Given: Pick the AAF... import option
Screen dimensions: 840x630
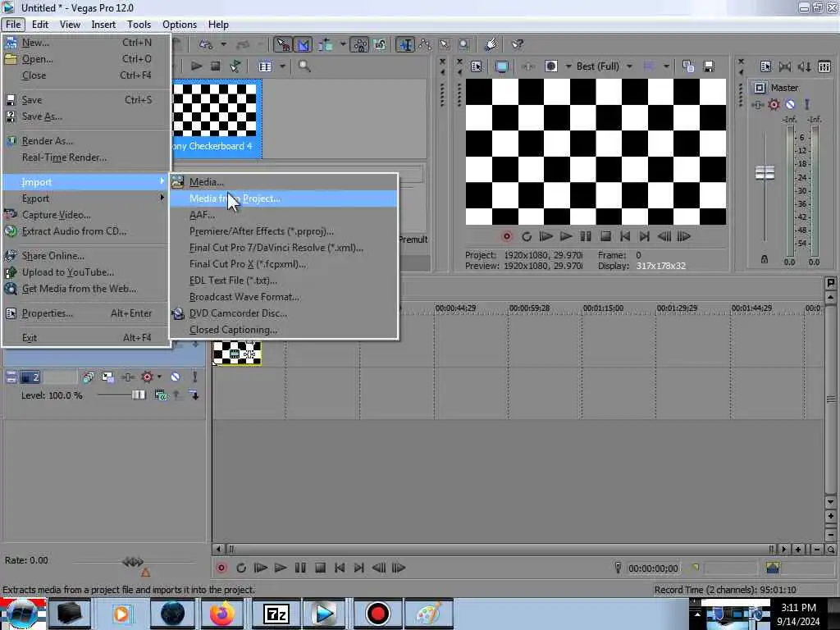Looking at the screenshot, I should tap(284, 215).
